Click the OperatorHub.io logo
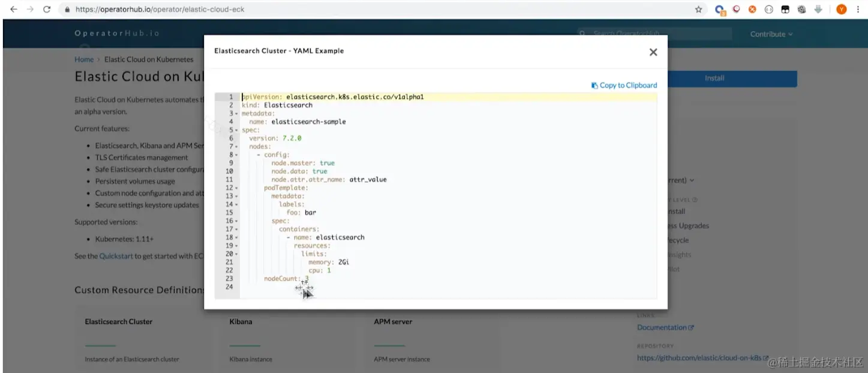The image size is (868, 373). (x=118, y=34)
